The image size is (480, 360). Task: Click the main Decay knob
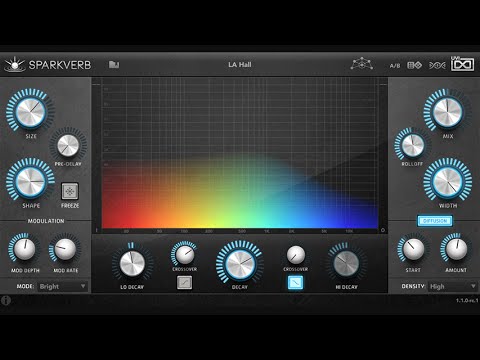[x=240, y=264]
